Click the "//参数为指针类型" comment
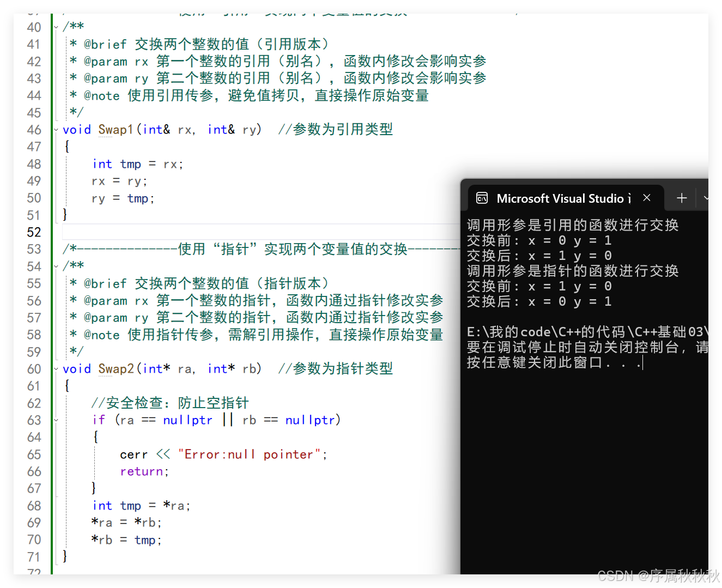This screenshot has height=588, width=722. tap(336, 369)
